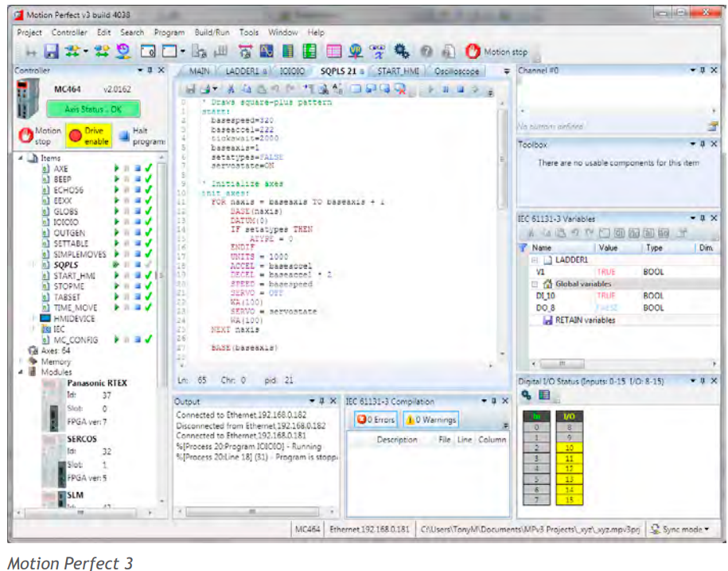Viewport: 728px width, 571px height.
Task: Click the 0 Errors filter button
Action: point(376,420)
